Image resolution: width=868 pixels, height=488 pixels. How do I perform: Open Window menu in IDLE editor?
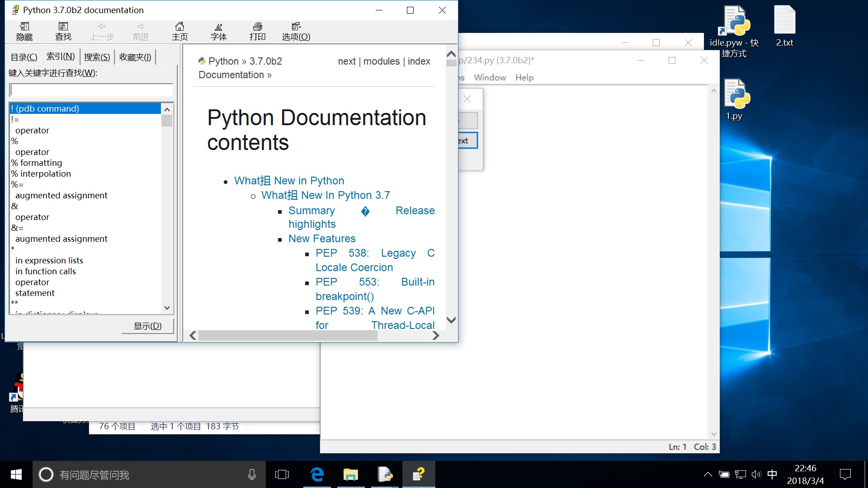490,77
